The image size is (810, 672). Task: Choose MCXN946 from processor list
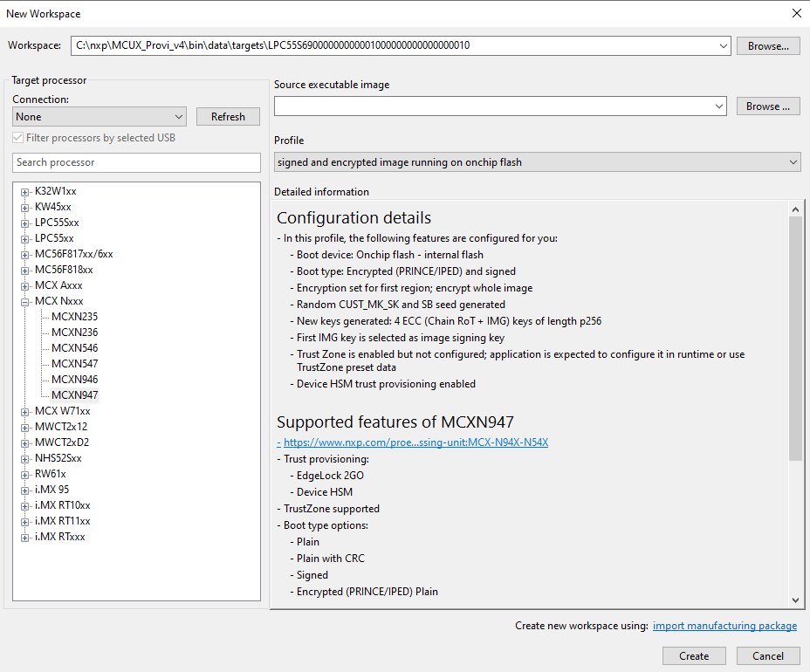click(x=74, y=380)
